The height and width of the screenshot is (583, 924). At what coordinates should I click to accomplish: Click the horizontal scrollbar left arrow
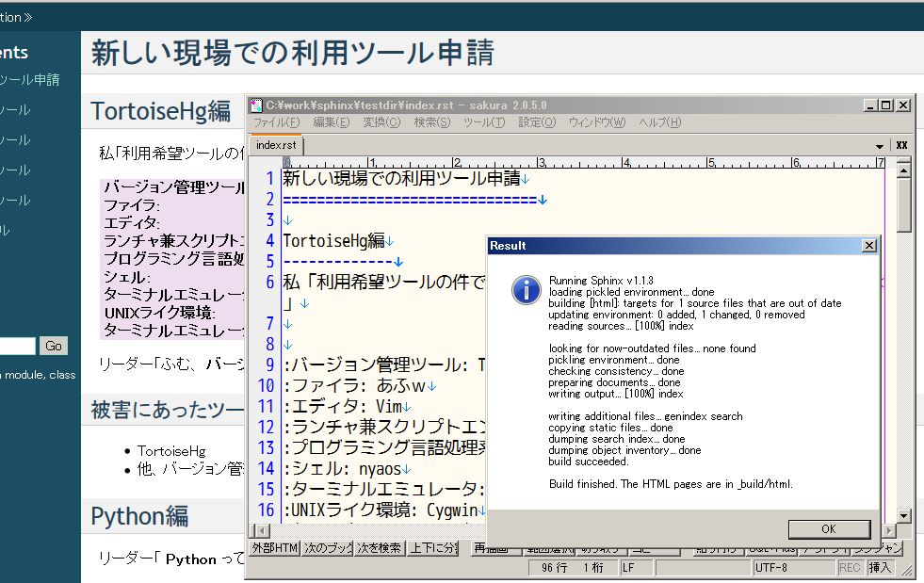click(x=257, y=531)
